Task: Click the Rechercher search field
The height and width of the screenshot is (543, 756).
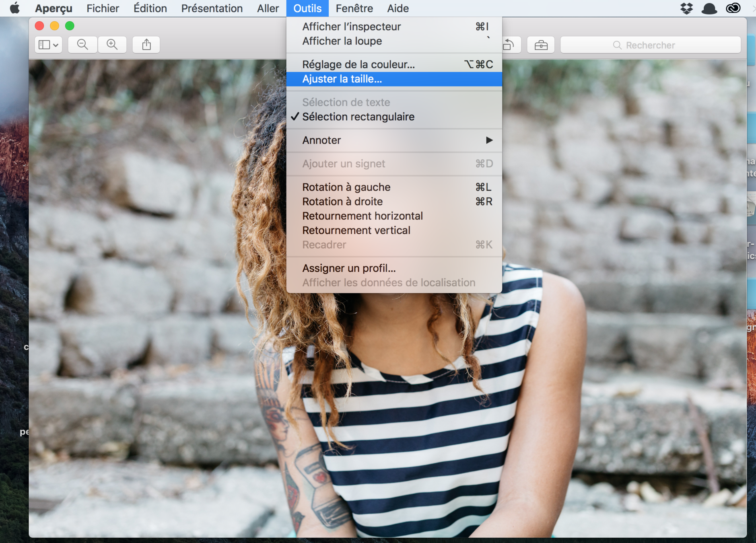Action: (x=650, y=45)
